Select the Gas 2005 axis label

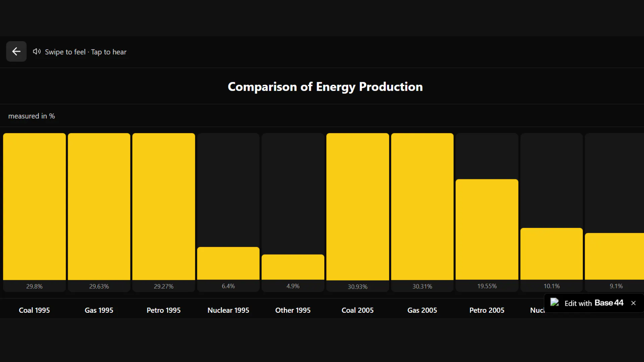coord(422,310)
